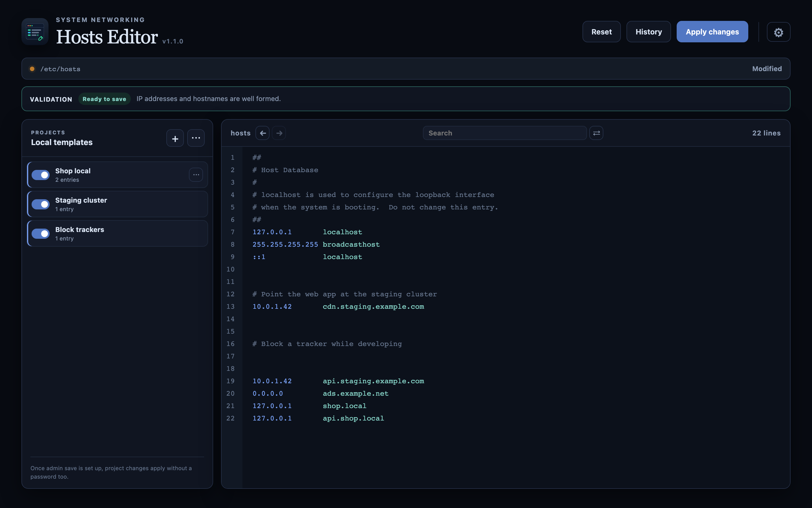Screen dimensions: 812x508
Task: Click the orange modified status dot
Action: pos(32,69)
